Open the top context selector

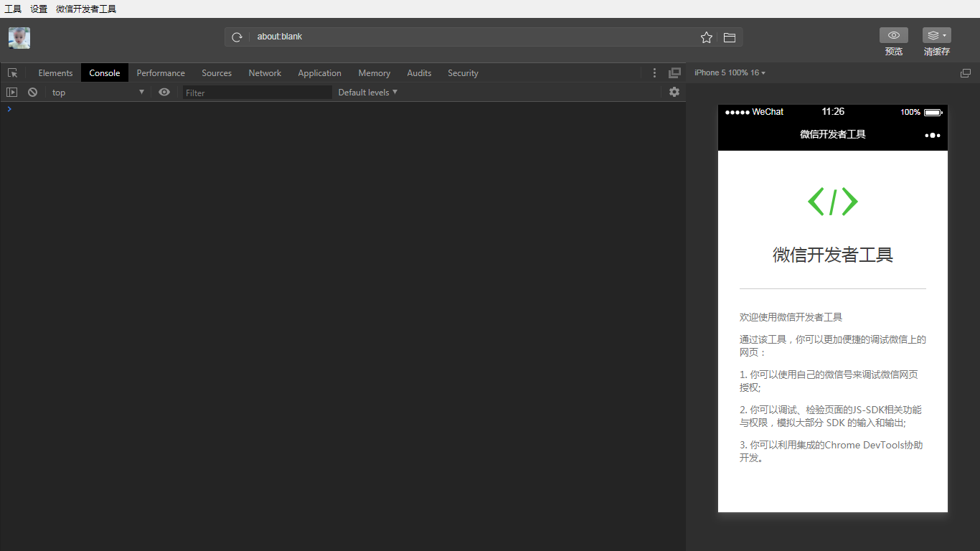98,93
